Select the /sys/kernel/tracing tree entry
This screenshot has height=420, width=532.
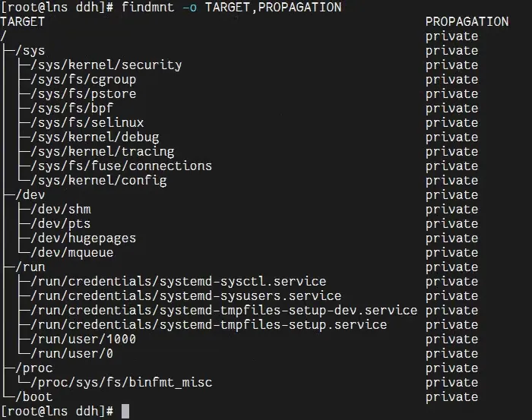pyautogui.click(x=102, y=152)
